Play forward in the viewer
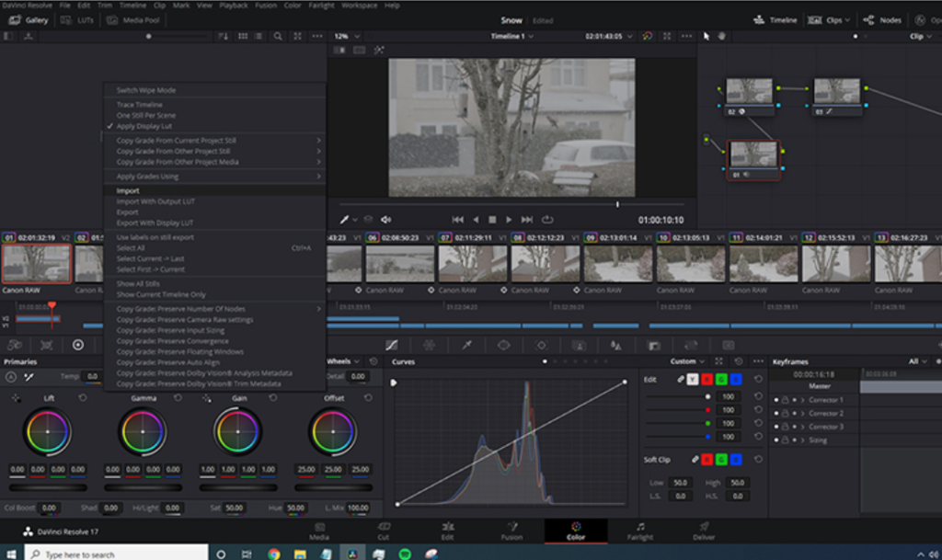 click(509, 220)
